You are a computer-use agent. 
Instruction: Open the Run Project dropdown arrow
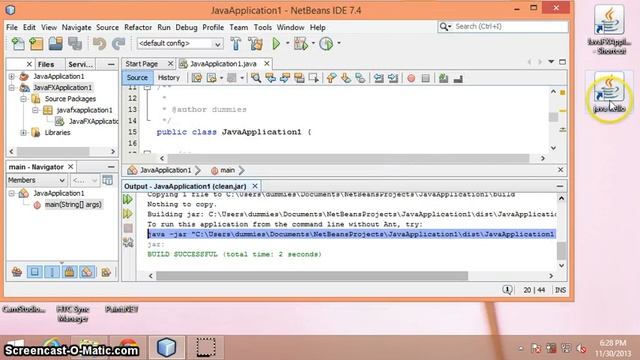(x=287, y=43)
